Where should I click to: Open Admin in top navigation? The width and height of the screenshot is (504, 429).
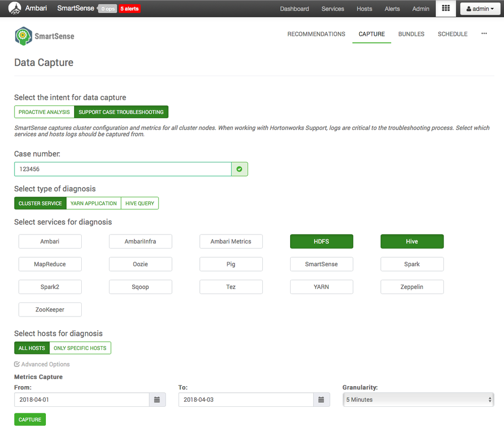[421, 9]
